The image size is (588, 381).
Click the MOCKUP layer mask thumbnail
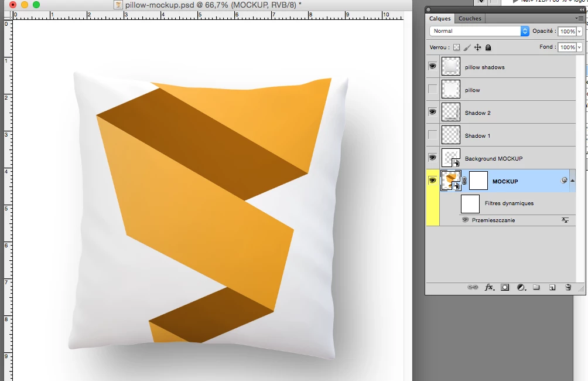478,181
